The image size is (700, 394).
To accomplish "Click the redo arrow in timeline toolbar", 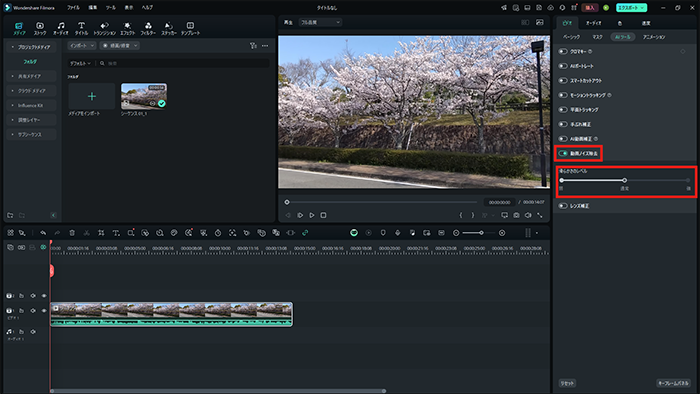I will coord(57,233).
